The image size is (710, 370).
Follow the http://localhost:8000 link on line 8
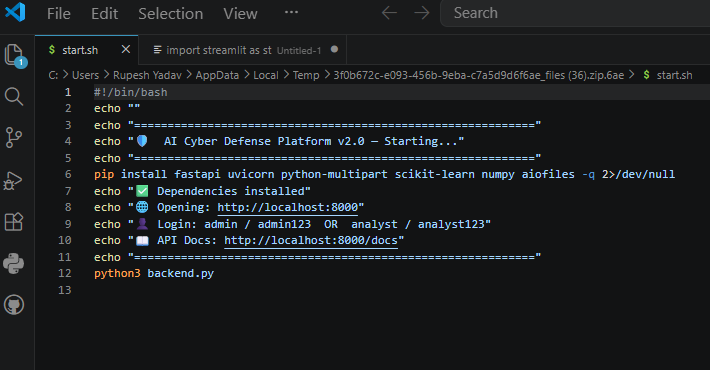point(288,207)
